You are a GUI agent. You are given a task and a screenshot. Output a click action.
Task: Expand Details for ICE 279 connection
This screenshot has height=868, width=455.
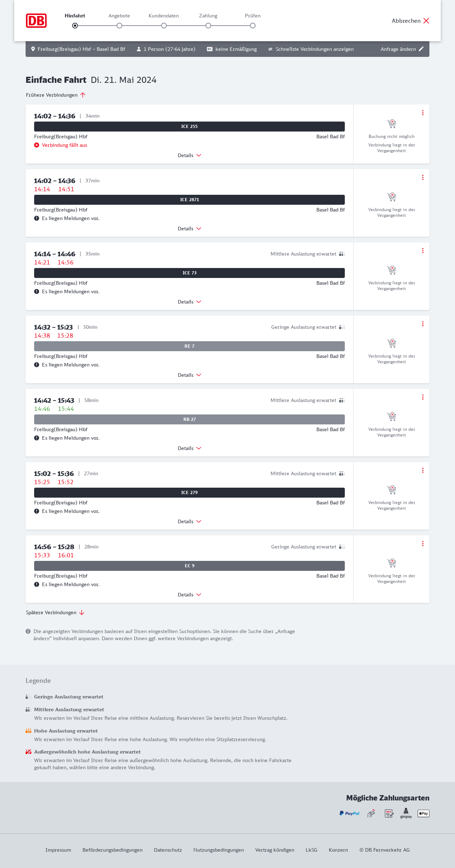point(189,521)
